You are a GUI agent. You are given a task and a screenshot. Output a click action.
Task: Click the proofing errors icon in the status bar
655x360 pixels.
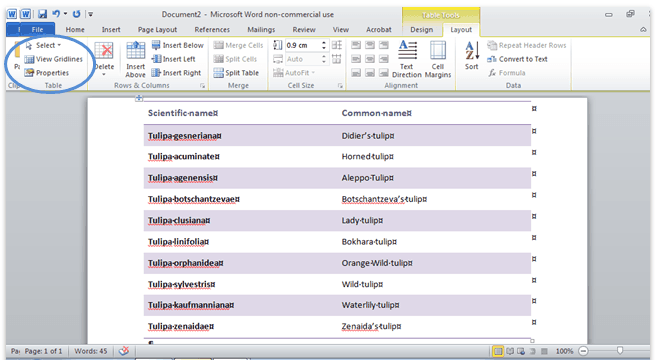pyautogui.click(x=124, y=351)
